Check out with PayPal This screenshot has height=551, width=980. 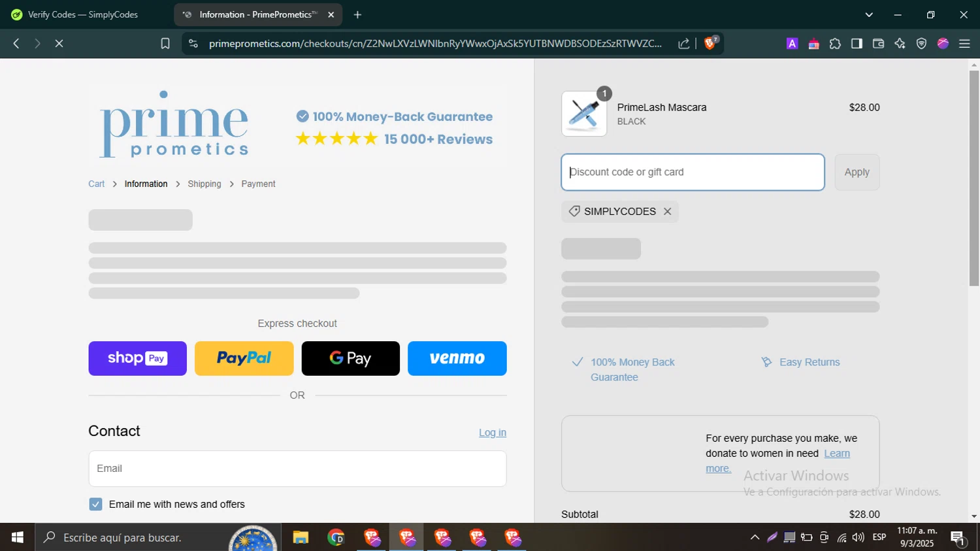(x=244, y=358)
